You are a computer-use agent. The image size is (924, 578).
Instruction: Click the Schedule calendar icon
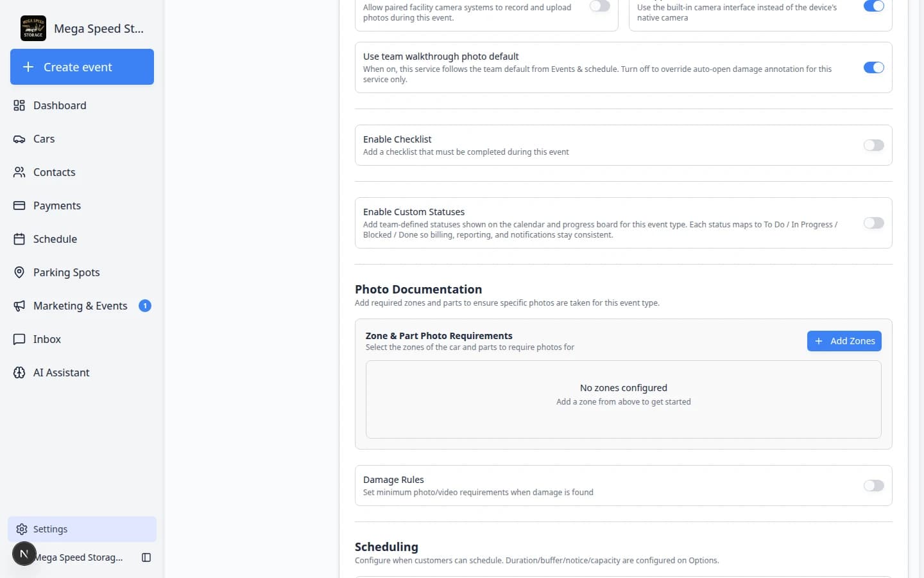pos(19,239)
